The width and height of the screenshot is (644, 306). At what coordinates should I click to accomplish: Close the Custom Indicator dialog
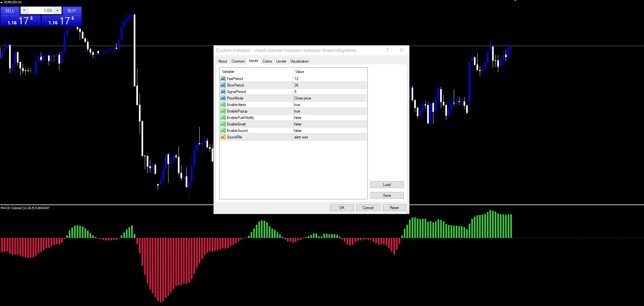point(402,50)
